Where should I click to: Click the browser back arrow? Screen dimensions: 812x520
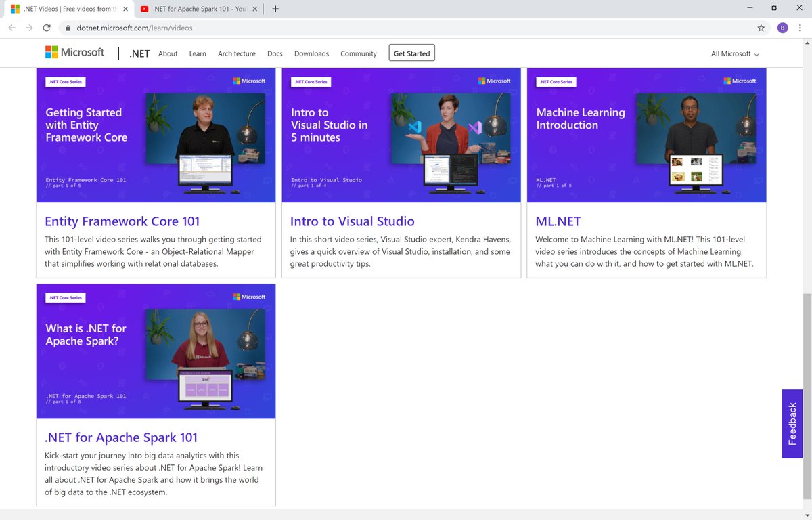pyautogui.click(x=12, y=28)
